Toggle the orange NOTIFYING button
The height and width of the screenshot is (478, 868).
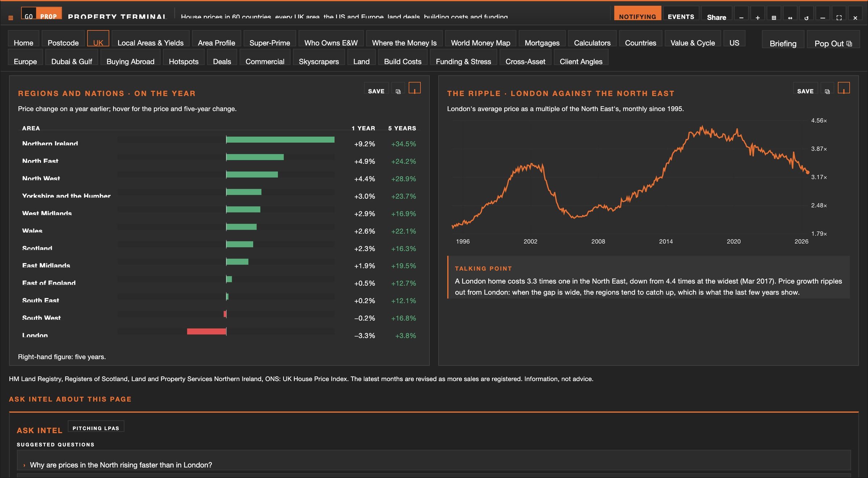638,13
